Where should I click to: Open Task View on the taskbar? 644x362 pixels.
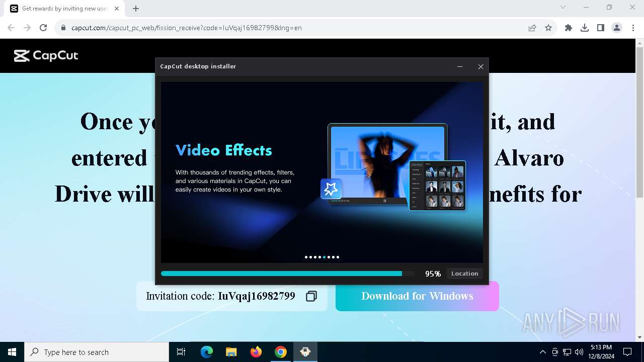[181, 352]
